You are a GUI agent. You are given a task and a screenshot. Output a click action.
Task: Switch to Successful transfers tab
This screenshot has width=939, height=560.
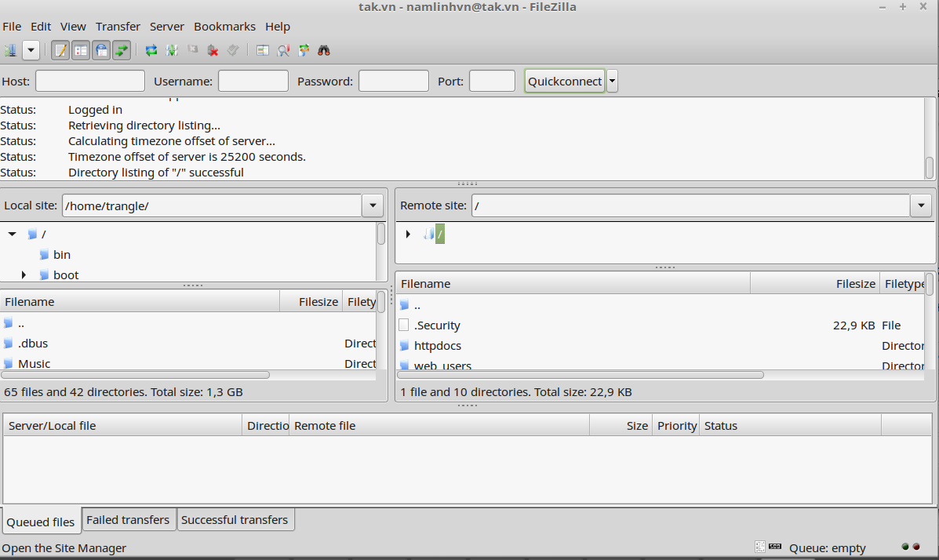coord(235,519)
